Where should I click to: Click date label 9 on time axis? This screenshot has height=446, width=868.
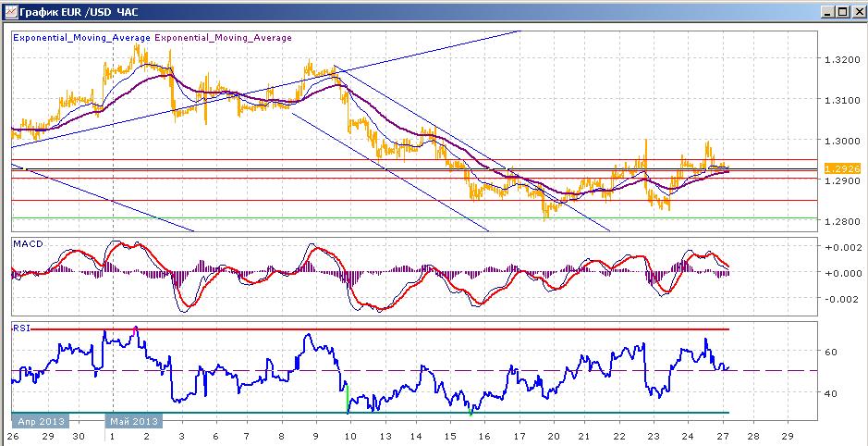pos(316,436)
